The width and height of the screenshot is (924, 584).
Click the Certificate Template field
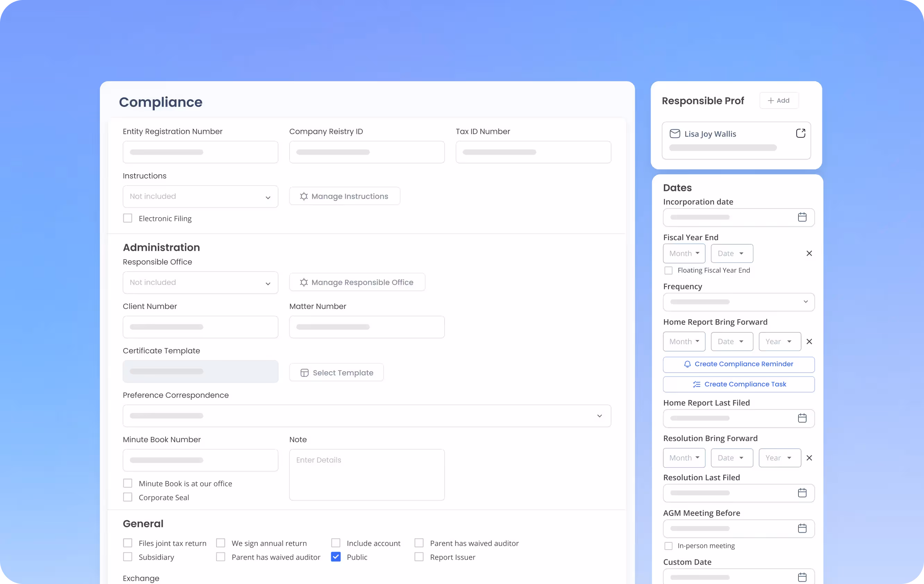(200, 371)
